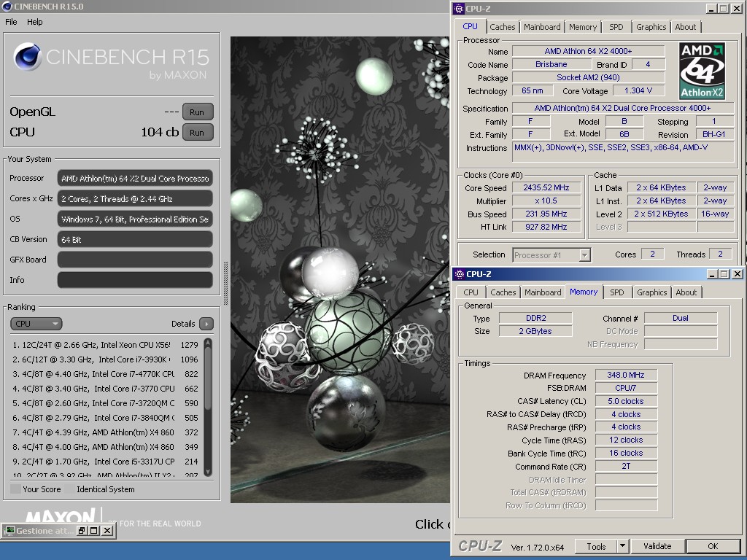Click the rendered Cinebench scene image
Viewport: 747px width, 560px height.
coord(340,270)
